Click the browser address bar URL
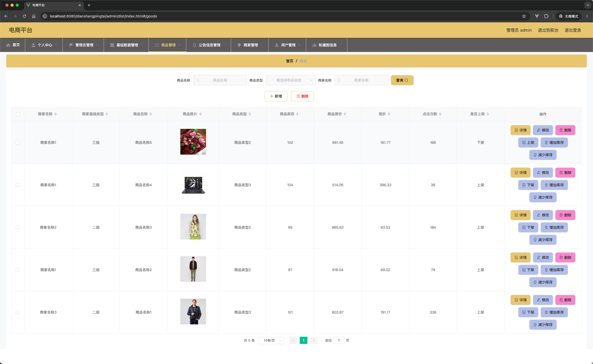This screenshot has width=593, height=364. click(x=103, y=16)
